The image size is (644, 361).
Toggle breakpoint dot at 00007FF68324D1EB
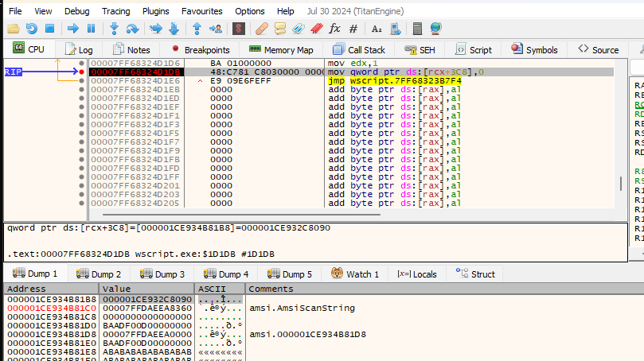pos(81,89)
